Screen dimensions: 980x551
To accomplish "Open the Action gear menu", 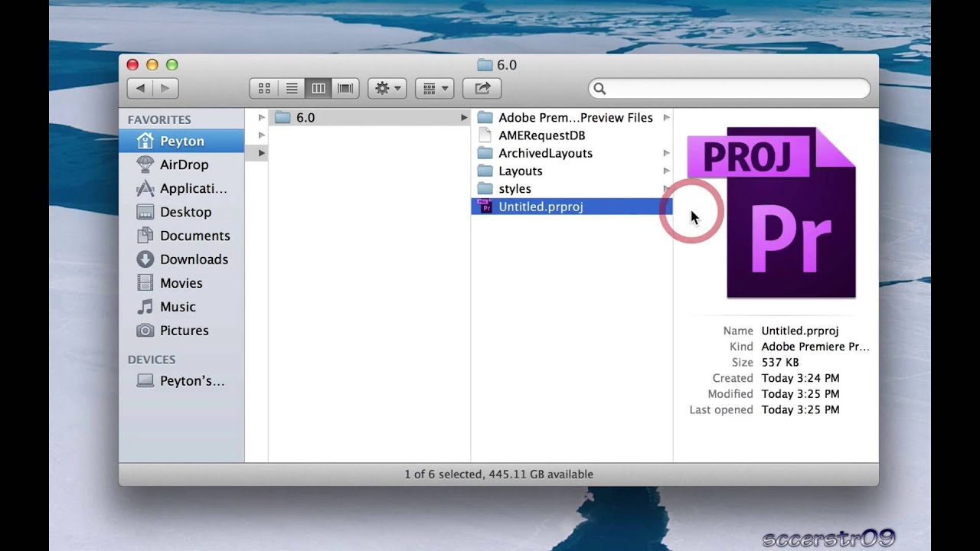I will [x=387, y=89].
